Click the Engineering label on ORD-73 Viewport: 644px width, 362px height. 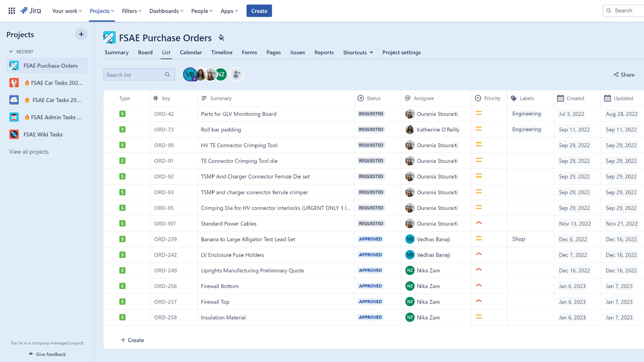click(x=527, y=129)
